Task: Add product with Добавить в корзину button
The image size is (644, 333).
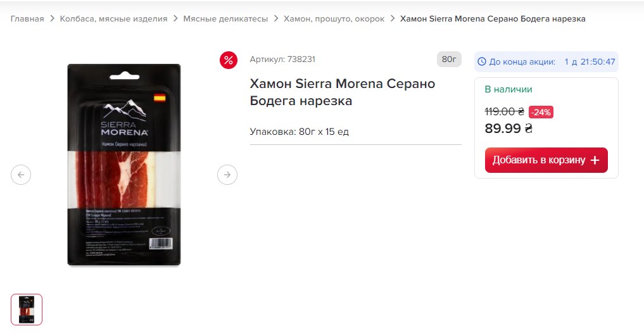Action: 546,160
